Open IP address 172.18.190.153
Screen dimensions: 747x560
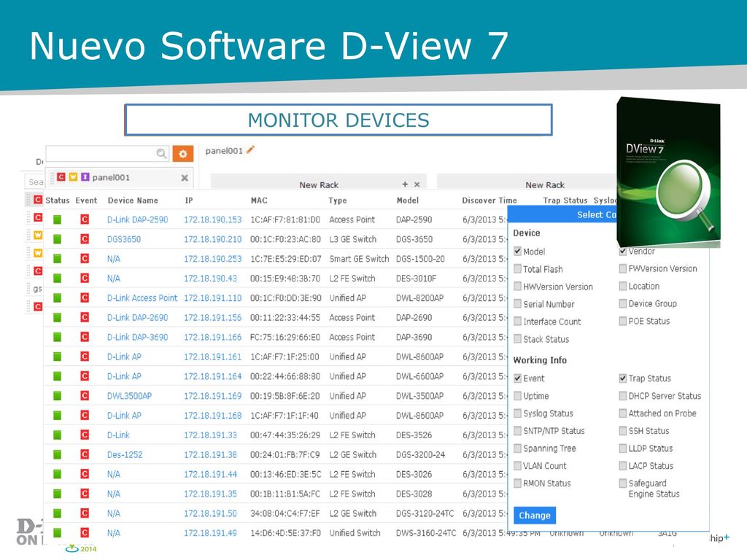point(213,219)
